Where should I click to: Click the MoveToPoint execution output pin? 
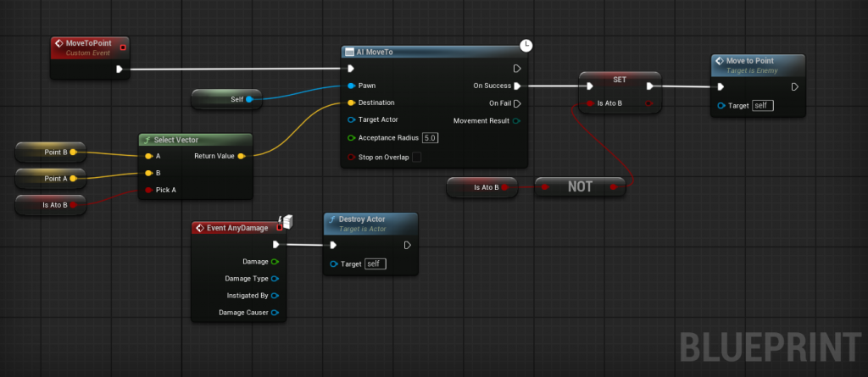pos(120,69)
